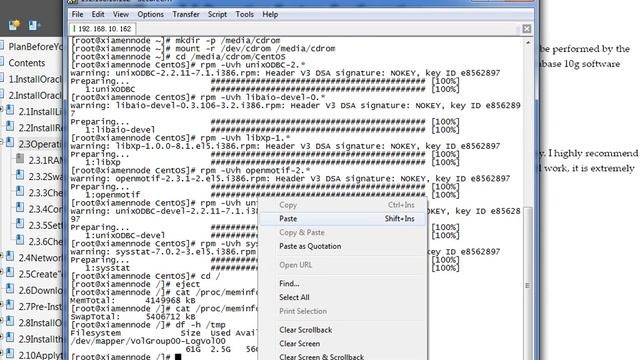Open the Help menu
Viewport: 640px width, 360px height.
[270, 14]
